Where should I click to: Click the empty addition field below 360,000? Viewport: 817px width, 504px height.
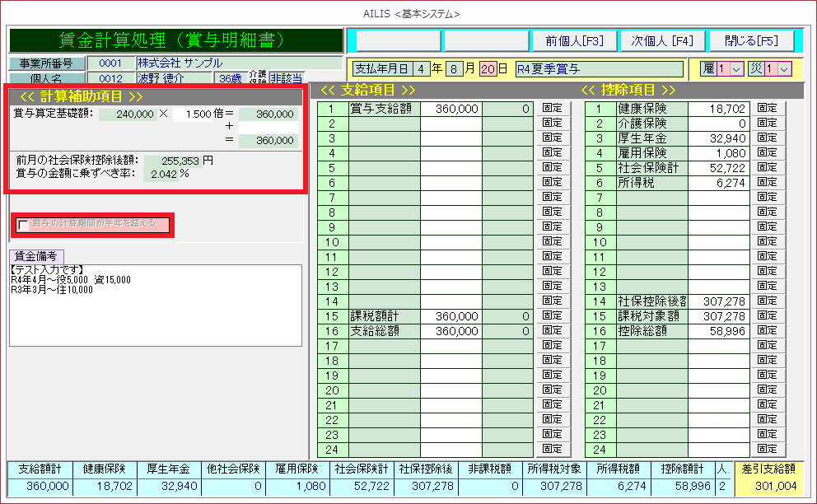click(268, 128)
